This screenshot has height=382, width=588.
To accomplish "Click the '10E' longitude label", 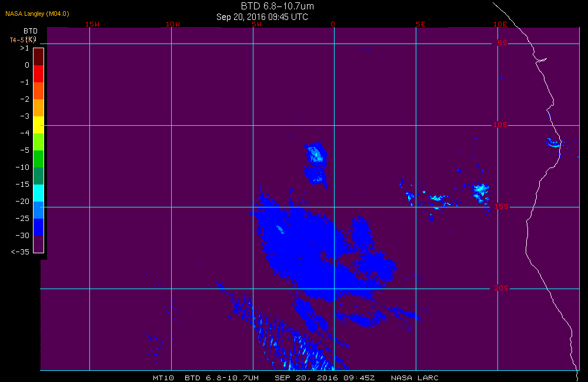I will pos(500,24).
